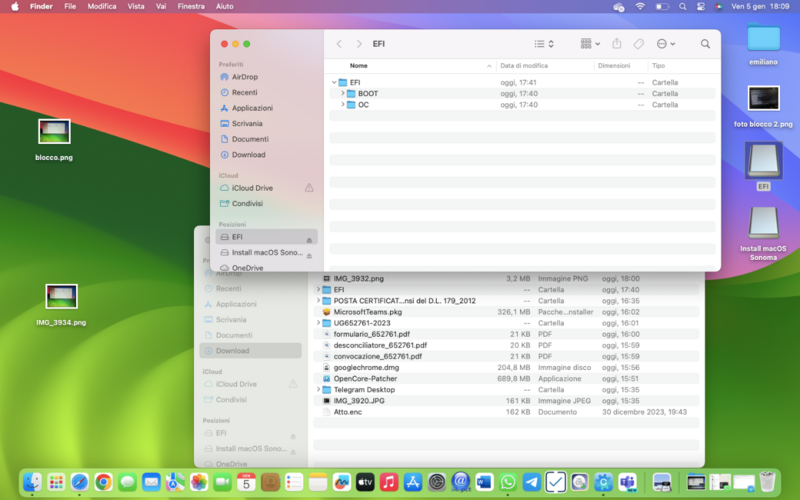This screenshot has height=500, width=800.
Task: Sort by Dimensioni column header
Action: tap(614, 66)
